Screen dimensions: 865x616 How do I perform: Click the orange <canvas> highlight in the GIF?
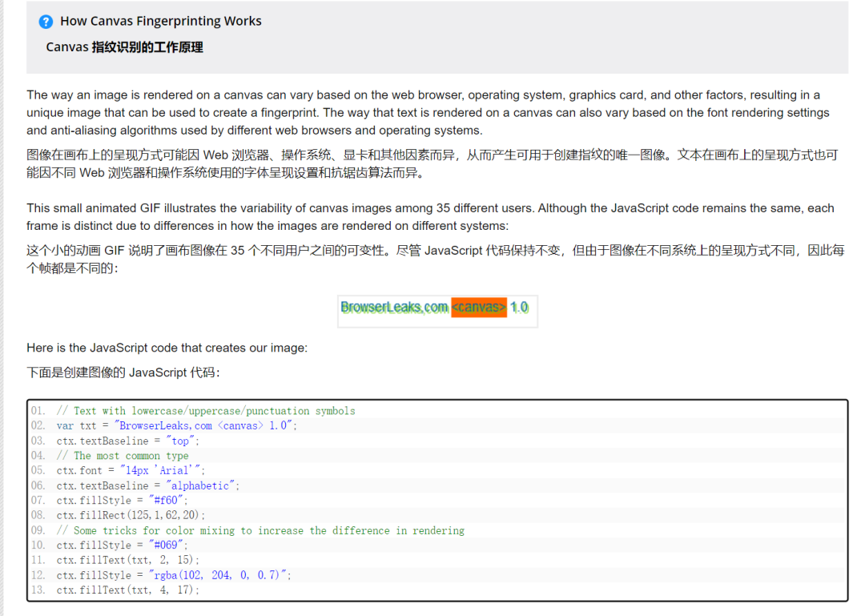coord(479,308)
